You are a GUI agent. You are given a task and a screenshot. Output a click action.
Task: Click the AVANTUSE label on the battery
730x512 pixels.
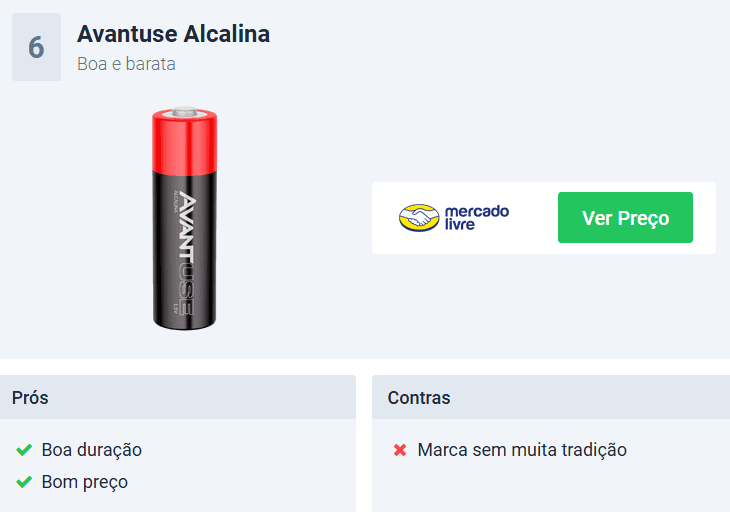pyautogui.click(x=187, y=253)
